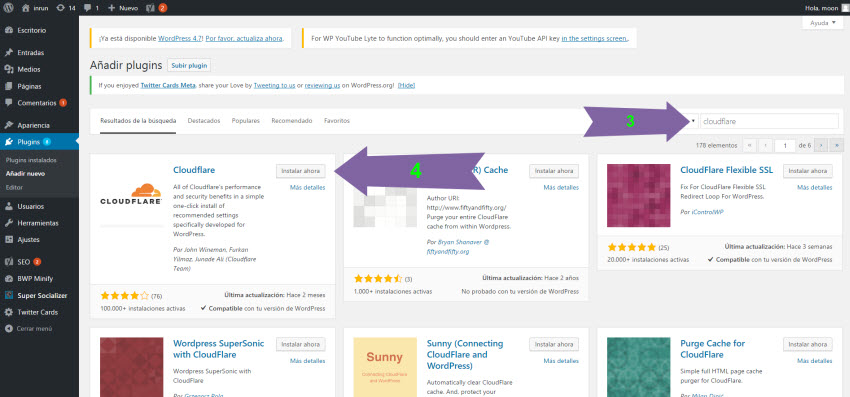850x397 pixels.
Task: Visit the site home 'inrun'
Action: (35, 8)
